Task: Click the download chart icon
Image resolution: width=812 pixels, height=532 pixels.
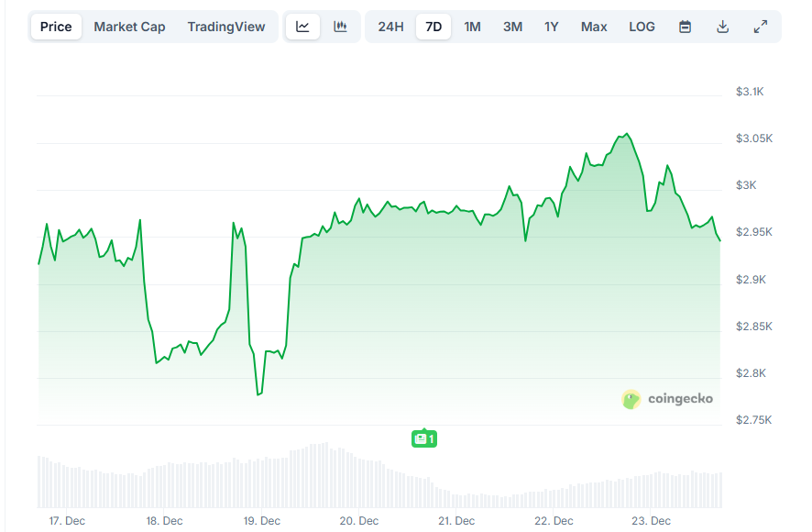Action: tap(722, 27)
